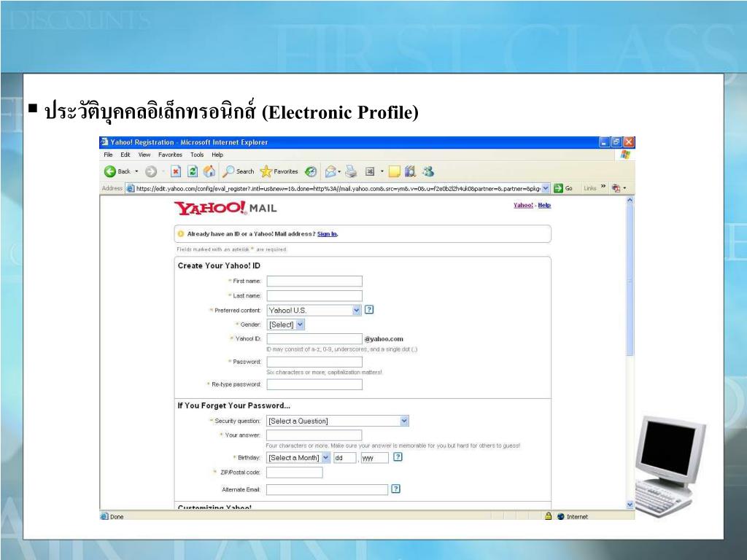The width and height of the screenshot is (747, 560).
Task: Click the Internet zone globe icon
Action: [561, 516]
